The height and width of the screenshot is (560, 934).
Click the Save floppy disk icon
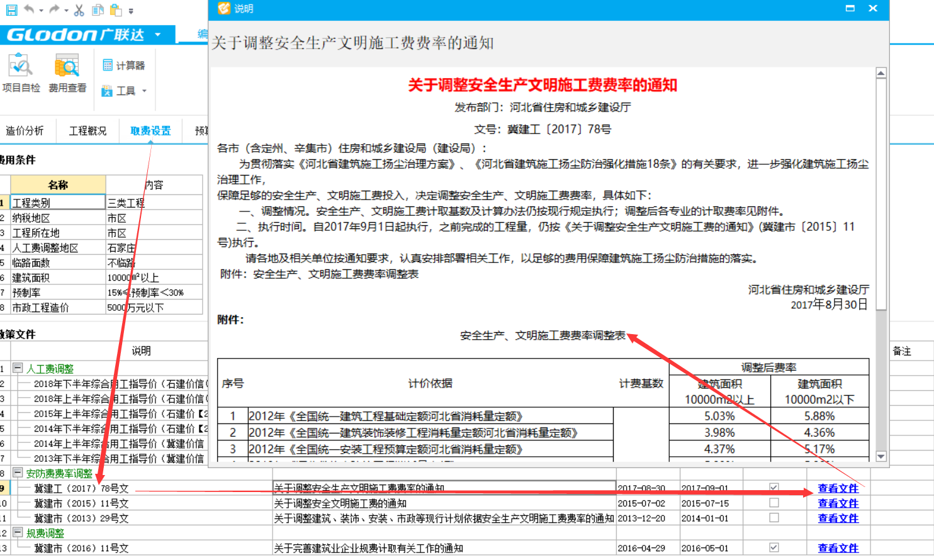click(11, 9)
